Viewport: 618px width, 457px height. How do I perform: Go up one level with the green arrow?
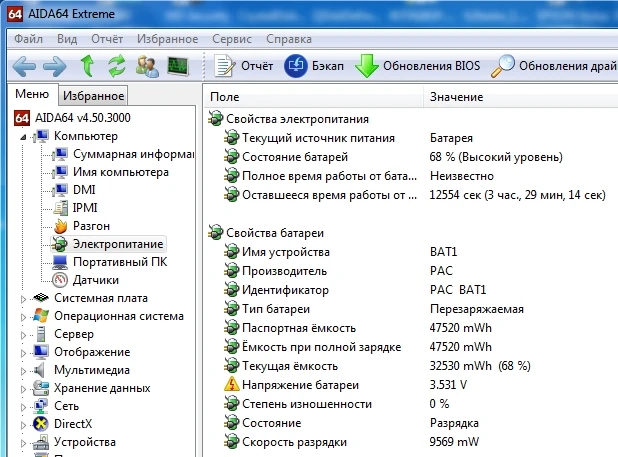(x=87, y=66)
